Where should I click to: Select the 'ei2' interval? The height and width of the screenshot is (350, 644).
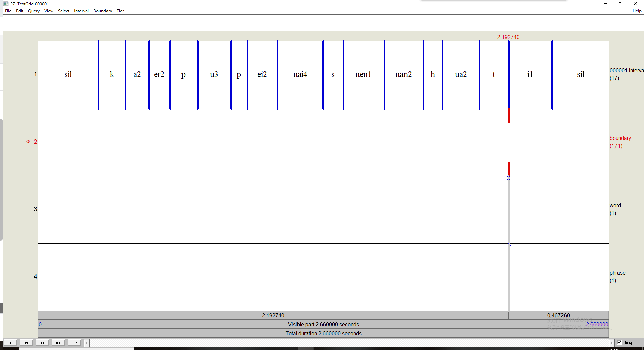[262, 75]
